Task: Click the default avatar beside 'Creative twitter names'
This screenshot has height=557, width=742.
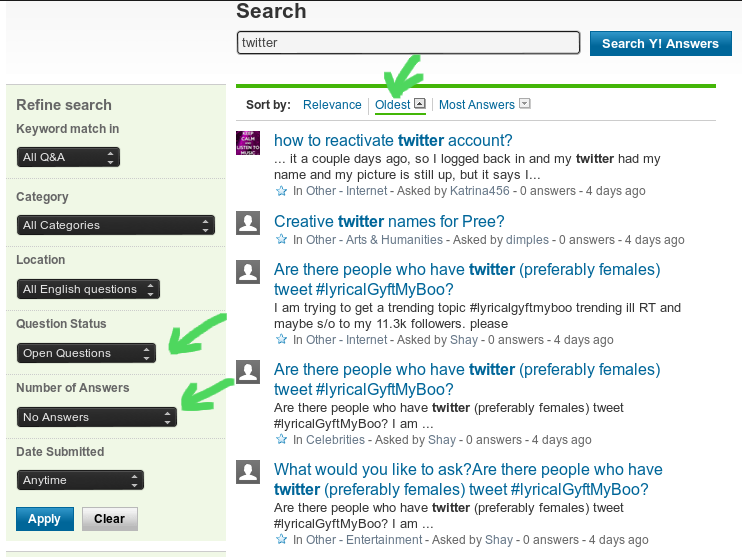Action: (x=248, y=223)
